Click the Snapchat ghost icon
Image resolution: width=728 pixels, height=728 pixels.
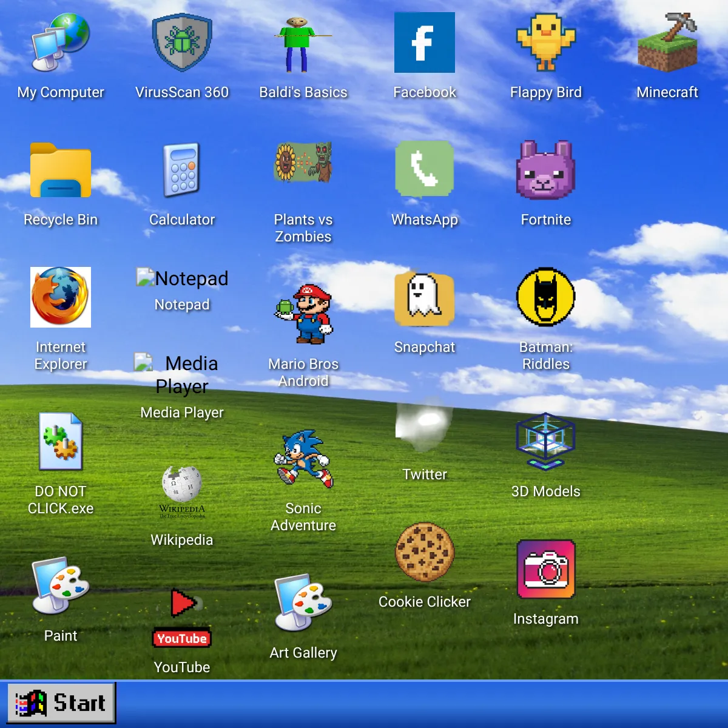click(x=425, y=297)
